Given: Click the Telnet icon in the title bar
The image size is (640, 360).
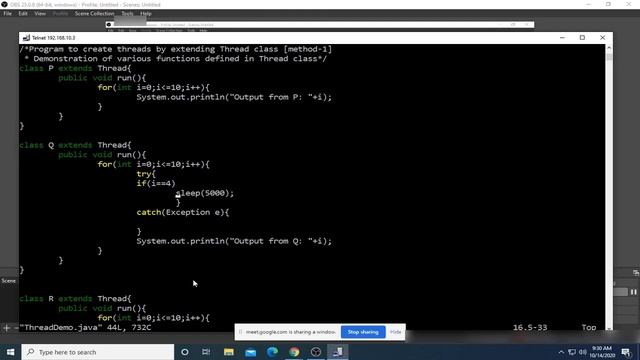Looking at the screenshot, I should 26,38.
